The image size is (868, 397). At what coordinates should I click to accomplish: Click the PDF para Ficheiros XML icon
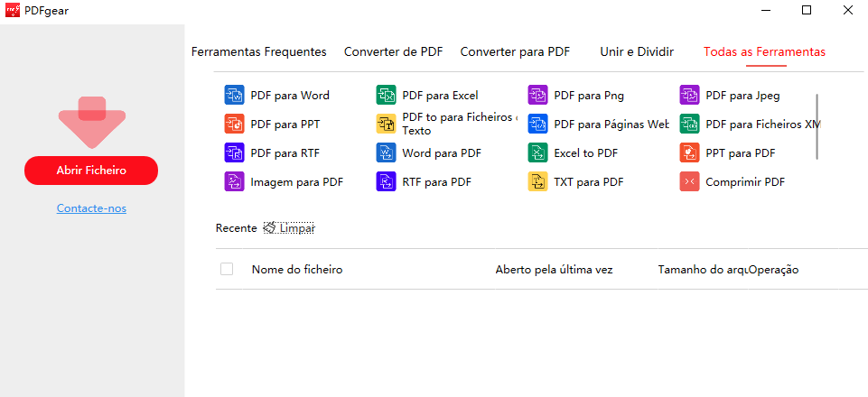tap(689, 124)
